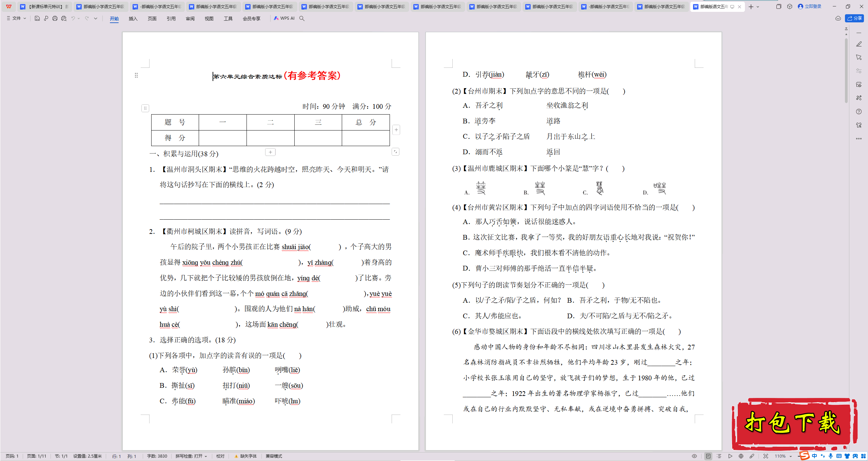This screenshot has width=868, height=461.
Task: Click the table move handle icon
Action: [x=145, y=108]
